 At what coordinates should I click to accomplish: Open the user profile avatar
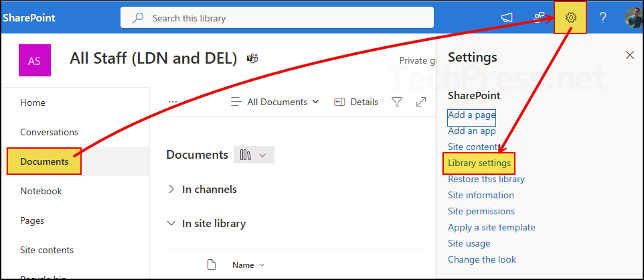point(634,17)
